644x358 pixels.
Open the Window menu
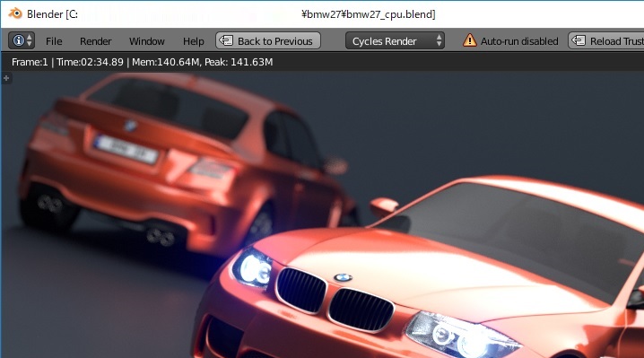146,41
